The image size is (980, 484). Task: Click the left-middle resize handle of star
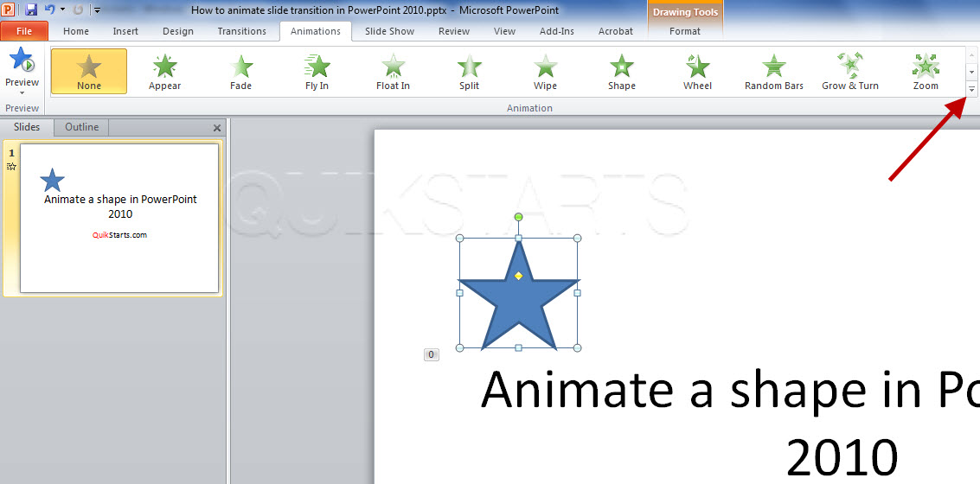pos(459,293)
